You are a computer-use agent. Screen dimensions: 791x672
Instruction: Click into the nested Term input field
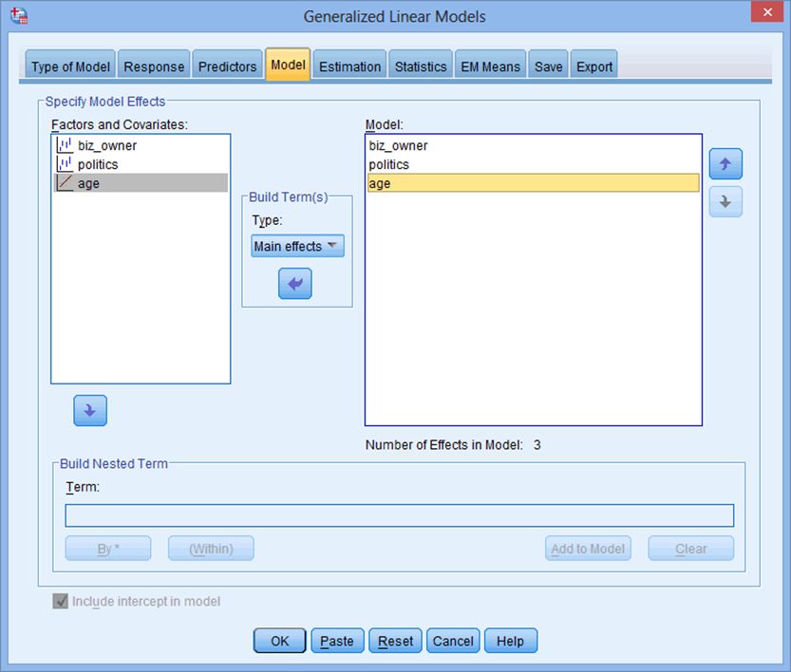point(400,515)
